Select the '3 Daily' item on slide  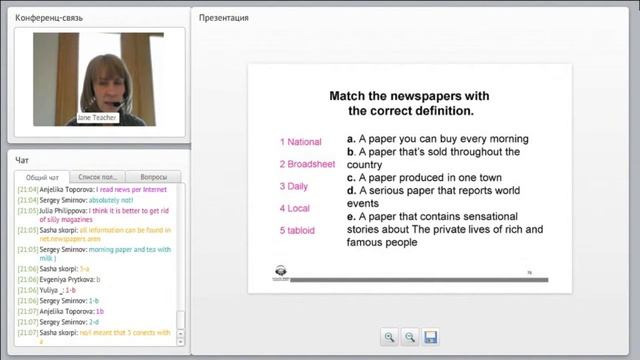(294, 186)
